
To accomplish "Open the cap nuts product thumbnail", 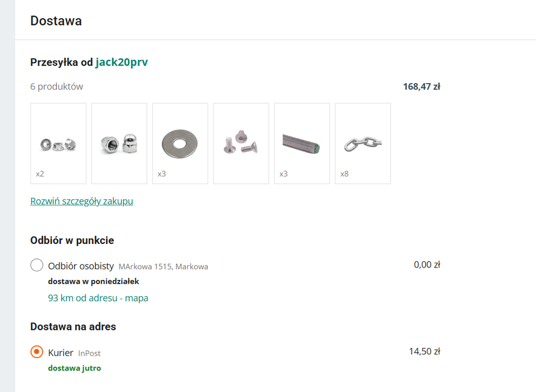I will tap(119, 144).
